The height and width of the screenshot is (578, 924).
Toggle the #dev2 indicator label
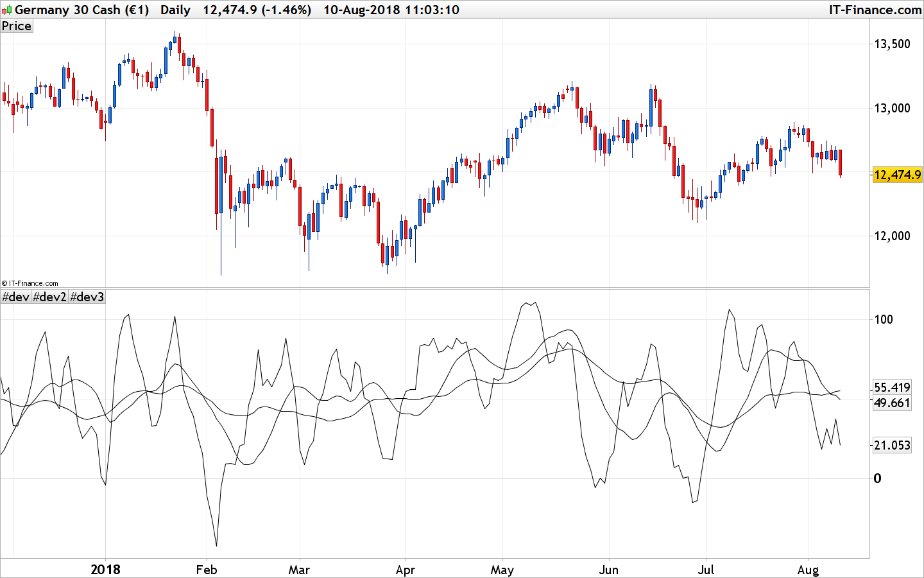48,297
